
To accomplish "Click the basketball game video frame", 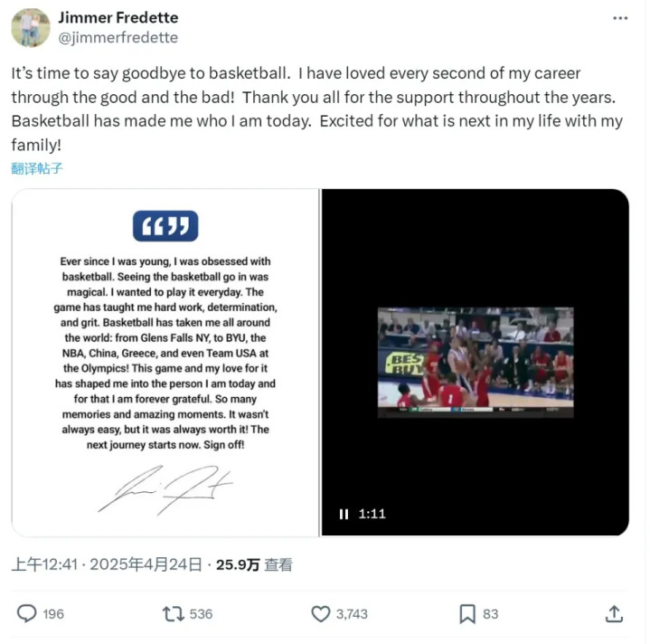I will pyautogui.click(x=476, y=362).
